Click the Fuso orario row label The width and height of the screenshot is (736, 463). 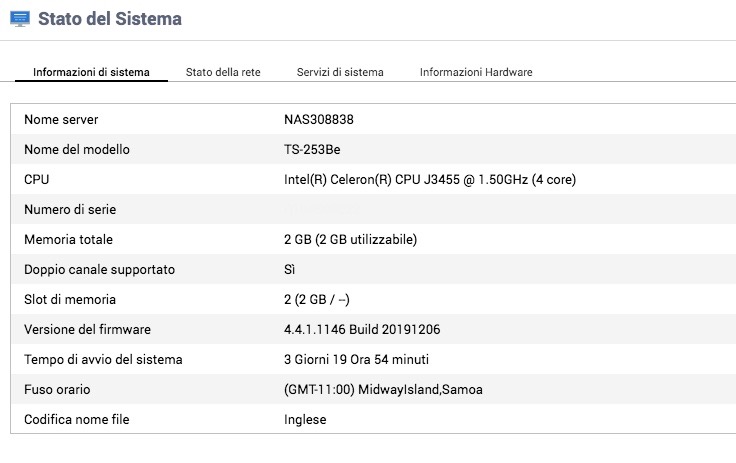tap(57, 390)
